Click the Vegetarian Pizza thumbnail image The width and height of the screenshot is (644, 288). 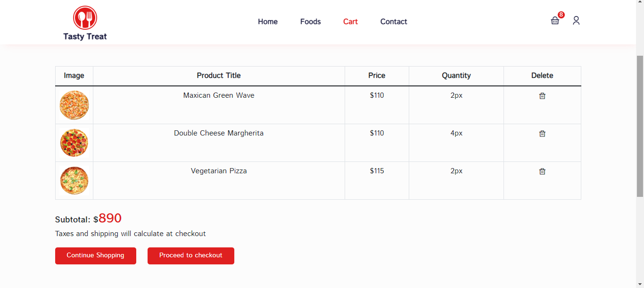coord(74,181)
